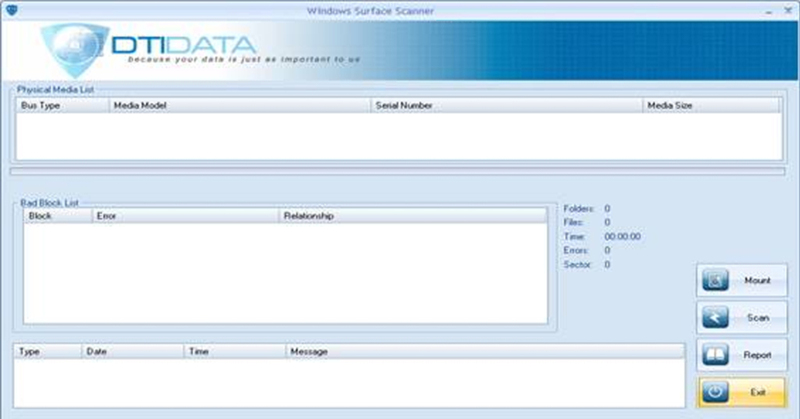Sort log entries by Date column

(x=132, y=351)
